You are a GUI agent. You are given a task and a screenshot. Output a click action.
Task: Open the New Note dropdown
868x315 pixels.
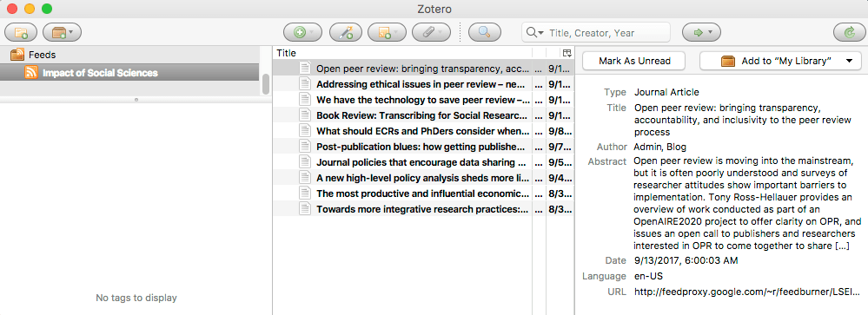point(387,33)
